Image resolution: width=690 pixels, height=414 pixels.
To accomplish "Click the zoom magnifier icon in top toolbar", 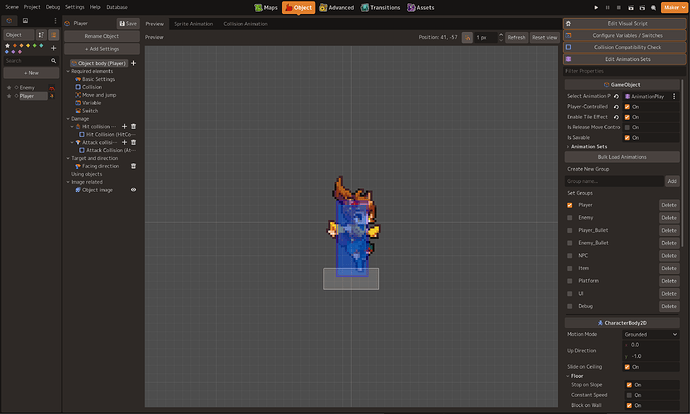I will pyautogui.click(x=653, y=7).
